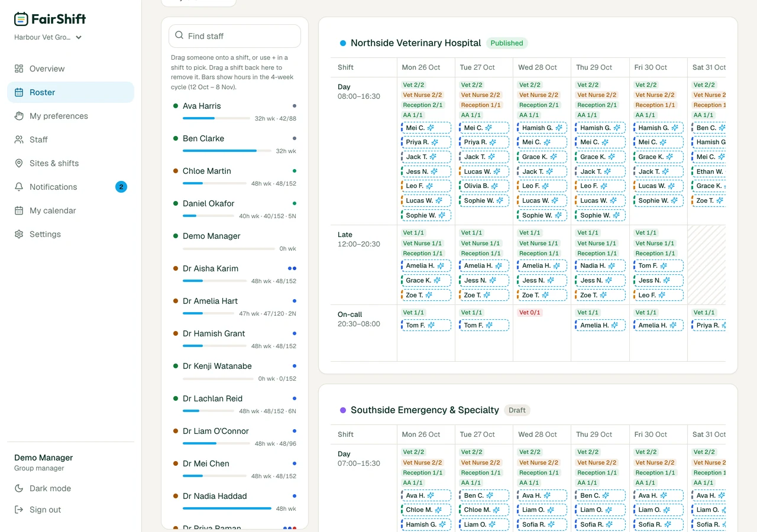Viewport: 757px width, 532px height.
Task: Click the Reception 1/1 badge on Tuesday day shift
Action: coord(480,105)
